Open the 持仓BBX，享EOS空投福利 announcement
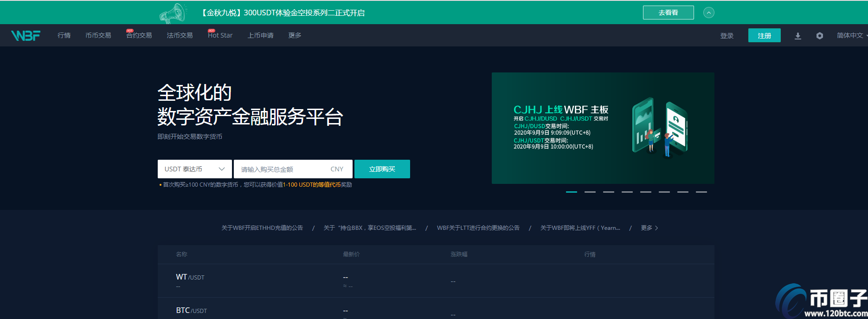The width and height of the screenshot is (868, 319). click(370, 228)
